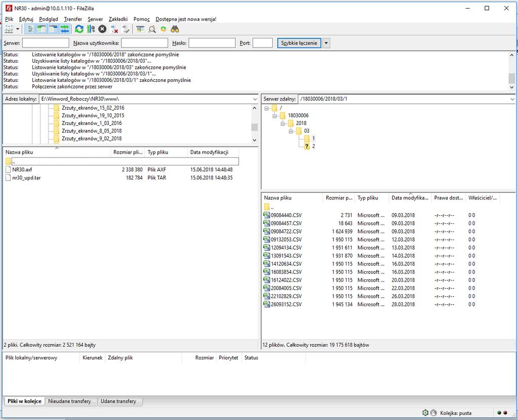Image resolution: width=518 pixels, height=420 pixels.
Task: Open the Transfer menu
Action: [73, 19]
